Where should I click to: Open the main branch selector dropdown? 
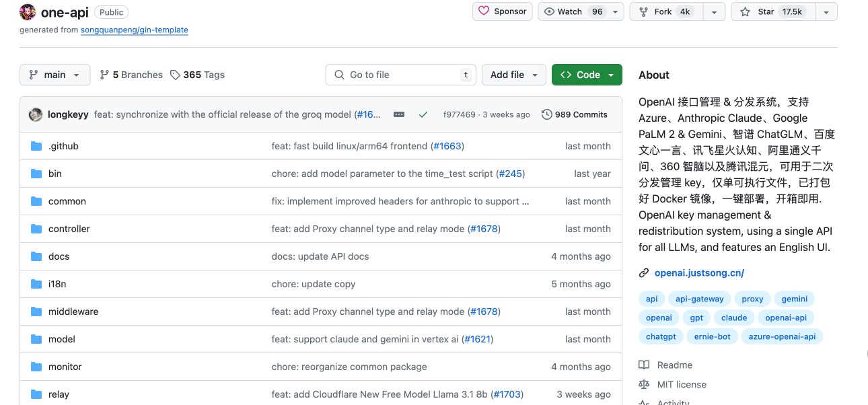pos(55,75)
